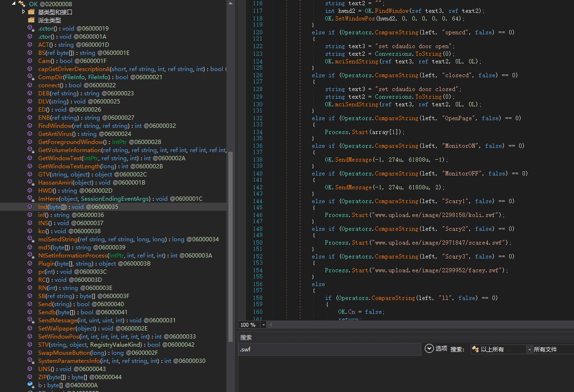
Task: Click the method icon beside DEB(ref string)
Action: [x=31, y=93]
